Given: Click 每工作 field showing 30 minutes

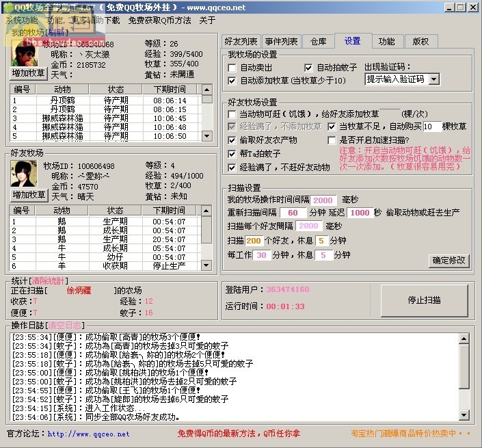Looking at the screenshot, I should point(261,255).
